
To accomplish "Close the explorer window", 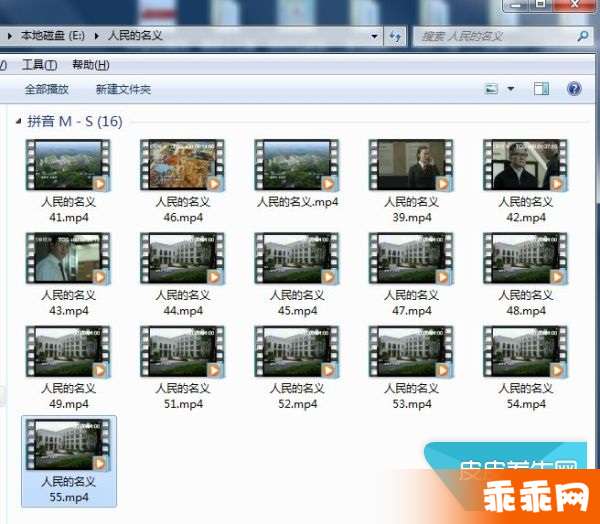I will click(574, 5).
